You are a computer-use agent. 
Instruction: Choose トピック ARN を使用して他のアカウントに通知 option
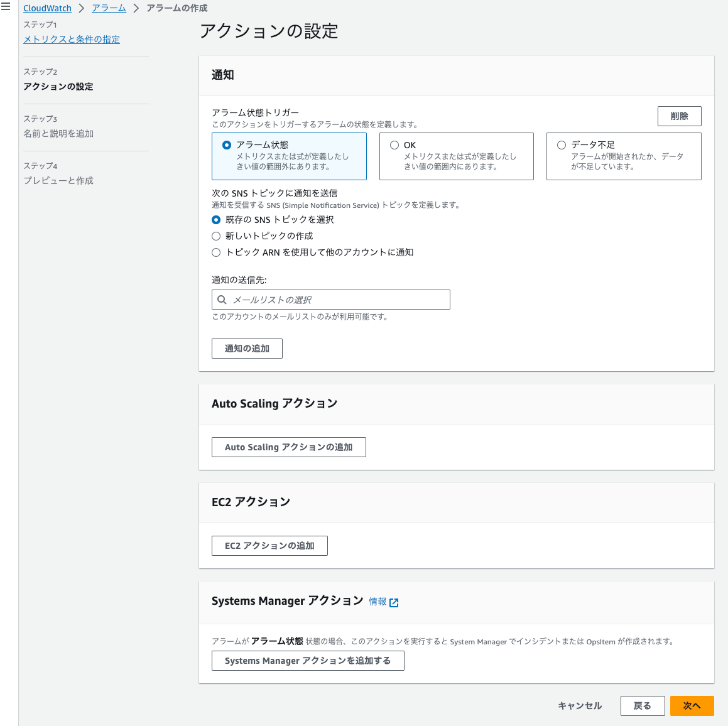[216, 252]
